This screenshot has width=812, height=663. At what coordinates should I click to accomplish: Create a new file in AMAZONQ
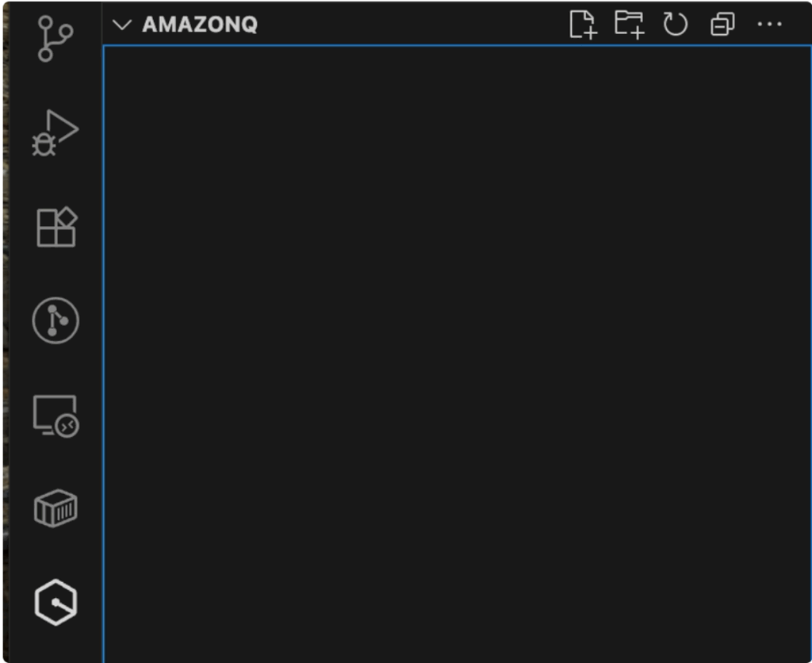(x=583, y=25)
